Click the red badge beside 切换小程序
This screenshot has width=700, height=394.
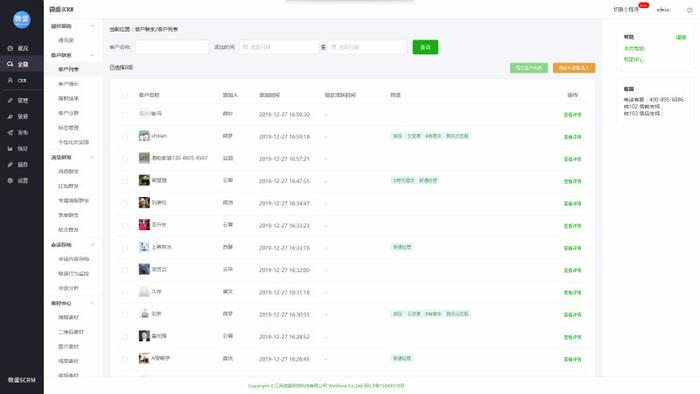click(x=643, y=5)
